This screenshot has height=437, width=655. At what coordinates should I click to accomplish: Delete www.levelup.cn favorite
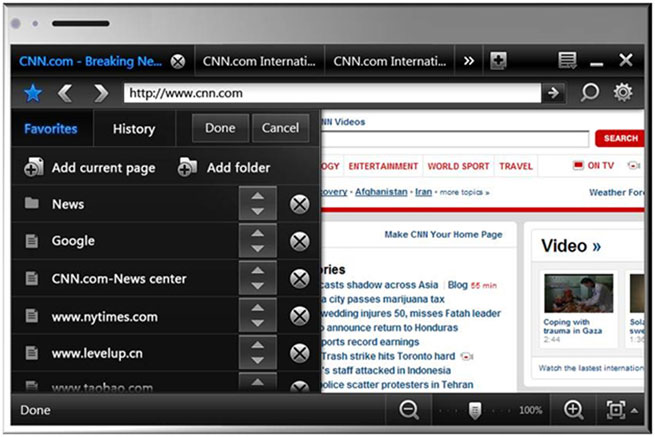tap(300, 353)
